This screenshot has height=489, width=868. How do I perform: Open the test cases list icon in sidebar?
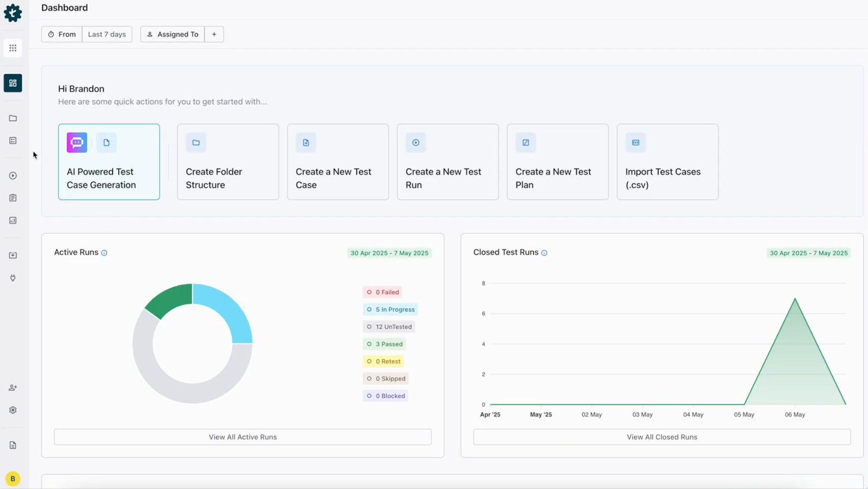pyautogui.click(x=12, y=140)
